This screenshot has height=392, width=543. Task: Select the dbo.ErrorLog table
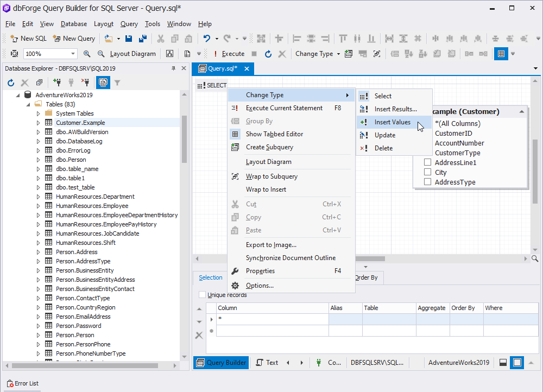point(73,150)
